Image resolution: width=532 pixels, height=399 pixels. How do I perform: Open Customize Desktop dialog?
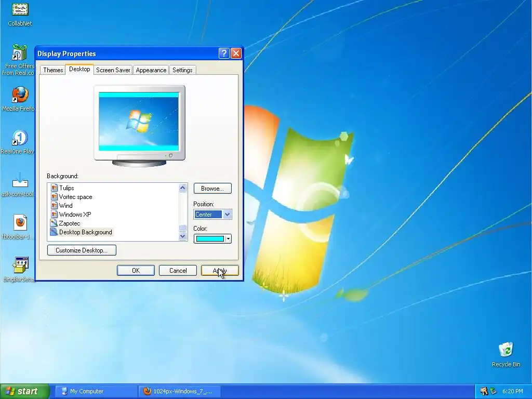point(82,250)
